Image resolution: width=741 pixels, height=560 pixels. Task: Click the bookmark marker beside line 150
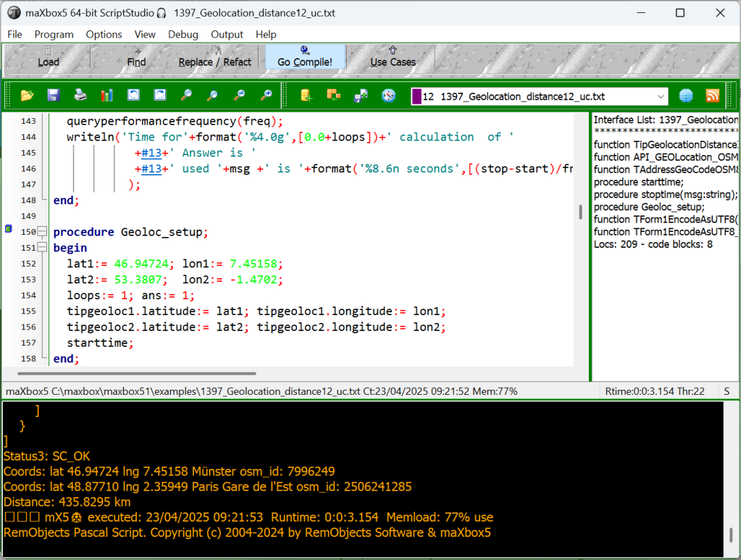(x=9, y=229)
